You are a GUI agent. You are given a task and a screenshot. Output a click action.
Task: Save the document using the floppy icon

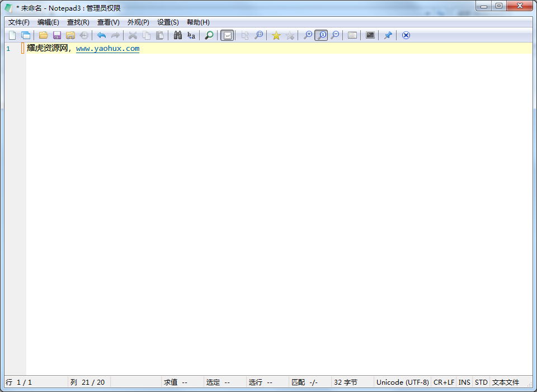coord(57,35)
